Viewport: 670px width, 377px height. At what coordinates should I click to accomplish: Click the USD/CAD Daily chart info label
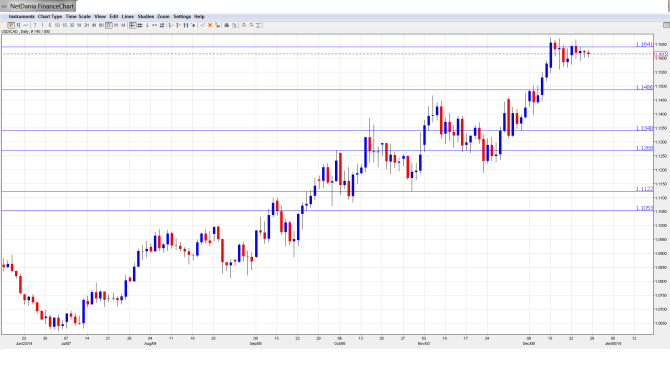[25, 32]
